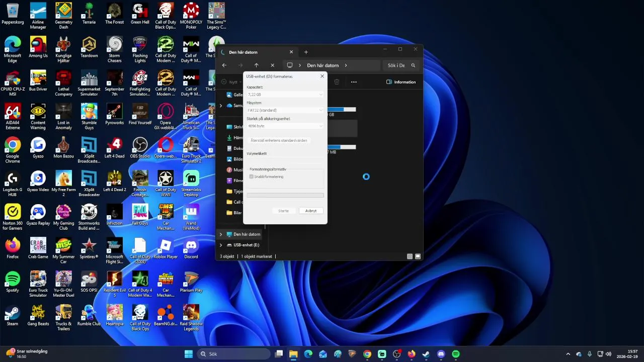Open Crab Game desktop shortcut
Screen dimensions: 644x362
click(x=38, y=248)
